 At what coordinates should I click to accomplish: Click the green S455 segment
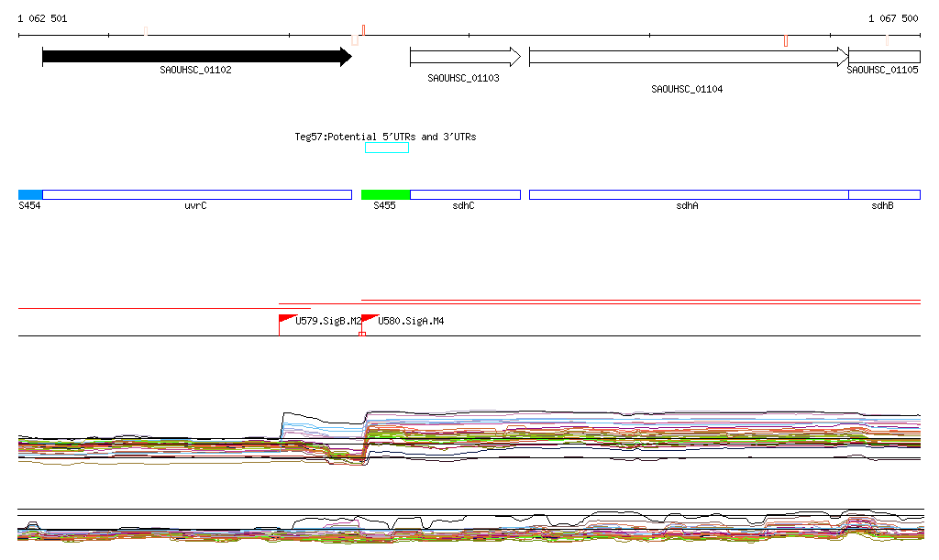(x=385, y=194)
